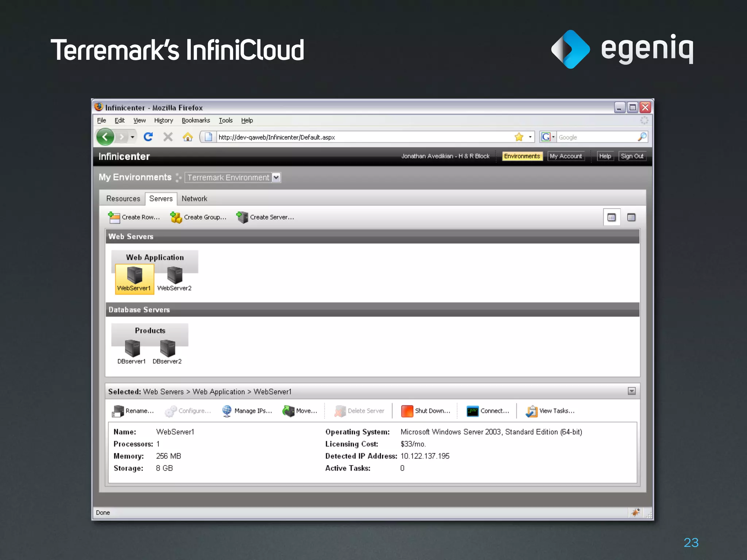Click the Delete Server icon
This screenshot has width=747, height=560.
pos(340,411)
